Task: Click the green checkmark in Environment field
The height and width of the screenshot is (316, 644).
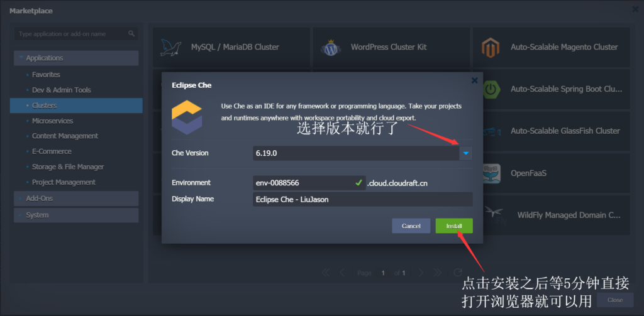Action: click(x=358, y=183)
